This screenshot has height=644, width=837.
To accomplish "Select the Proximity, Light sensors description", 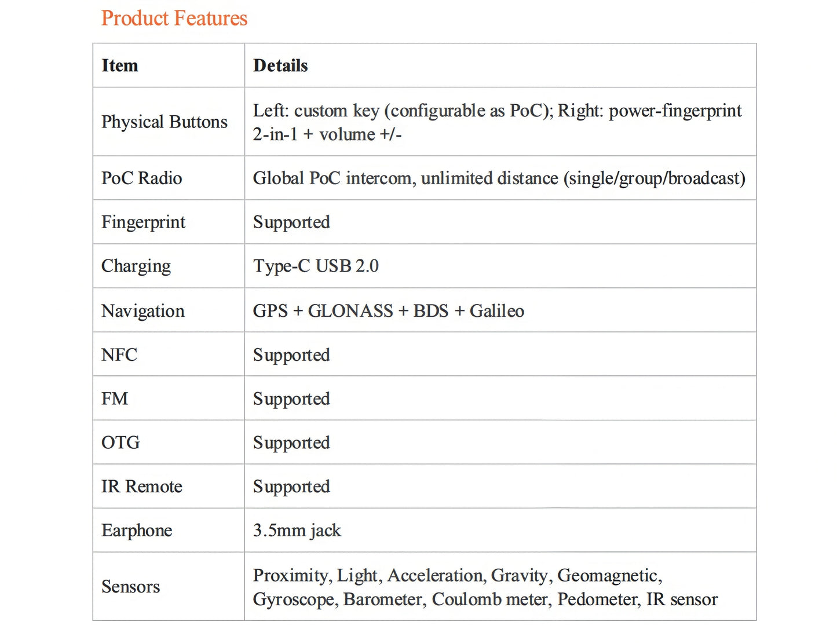I will pyautogui.click(x=485, y=587).
